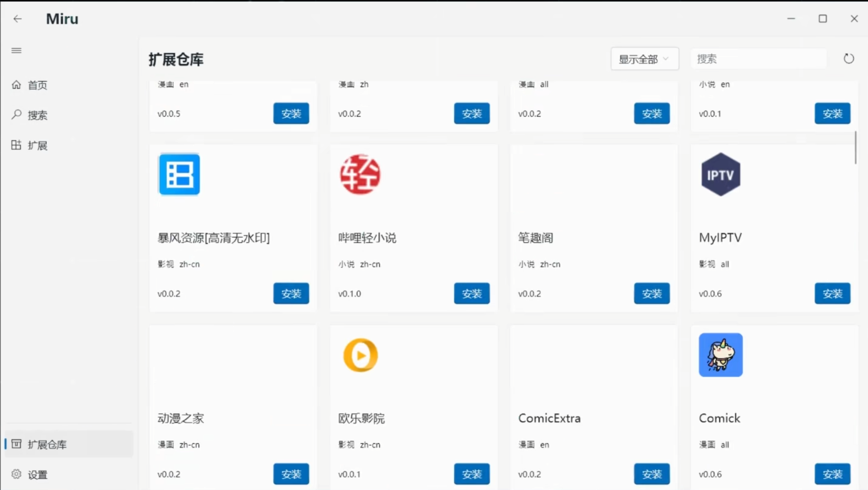Install the 动漫之家 extension
This screenshot has width=868, height=490.
[x=291, y=474]
